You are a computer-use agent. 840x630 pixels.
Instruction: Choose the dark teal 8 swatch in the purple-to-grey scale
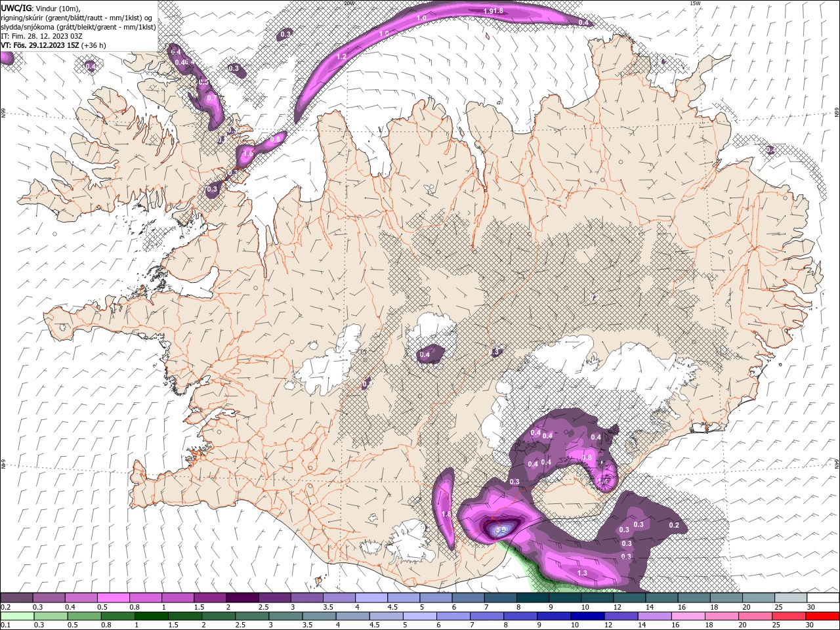point(533,598)
